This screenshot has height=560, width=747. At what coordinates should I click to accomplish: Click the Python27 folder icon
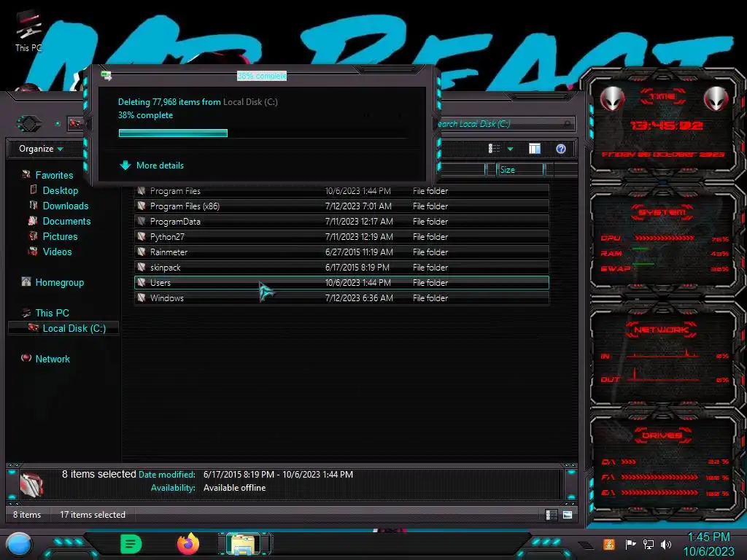pos(142,236)
